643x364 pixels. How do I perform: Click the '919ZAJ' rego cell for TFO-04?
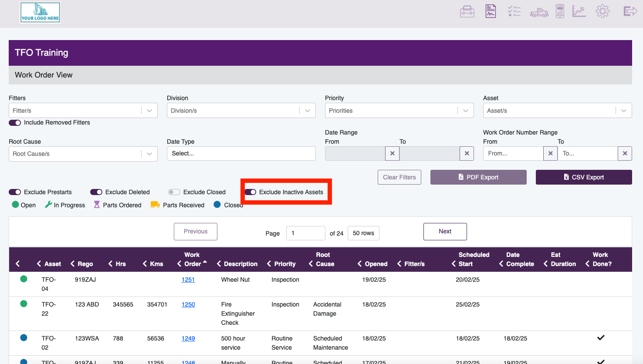click(85, 280)
